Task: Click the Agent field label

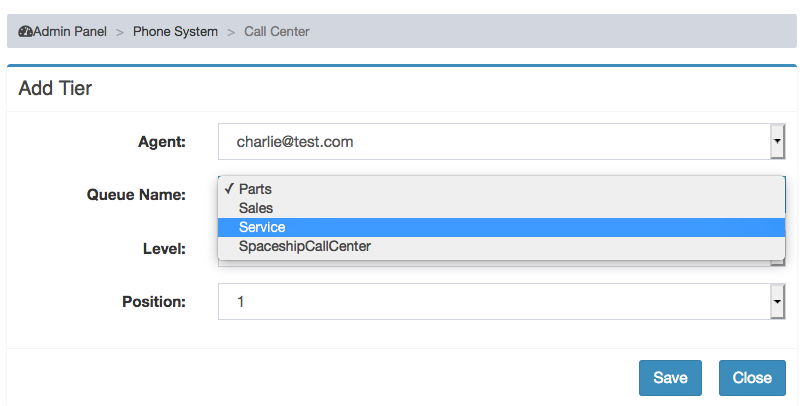Action: [x=162, y=142]
